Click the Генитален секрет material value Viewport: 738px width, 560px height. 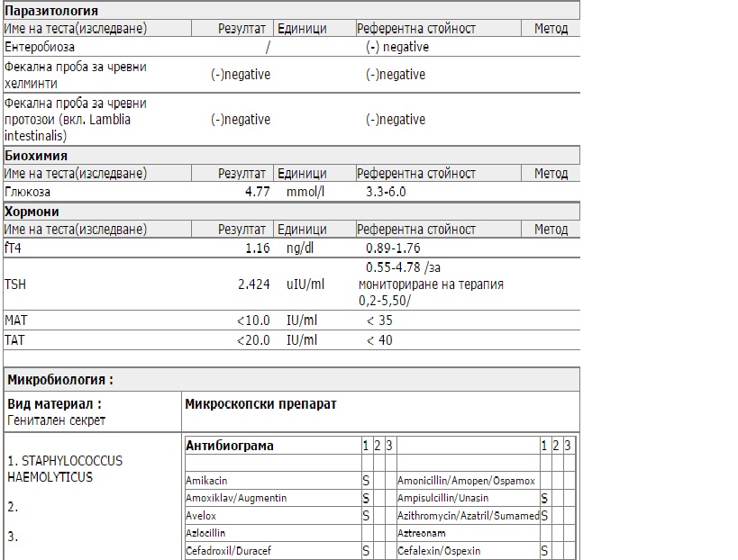tap(57, 420)
